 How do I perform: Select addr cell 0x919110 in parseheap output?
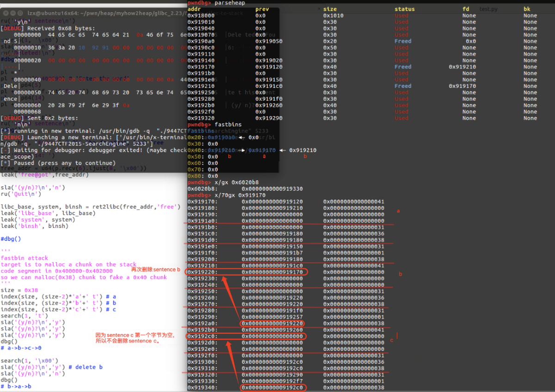(200, 54)
